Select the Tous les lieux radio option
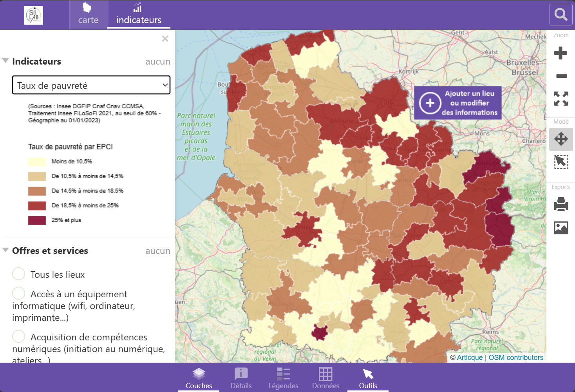This screenshot has width=575, height=392. point(18,273)
